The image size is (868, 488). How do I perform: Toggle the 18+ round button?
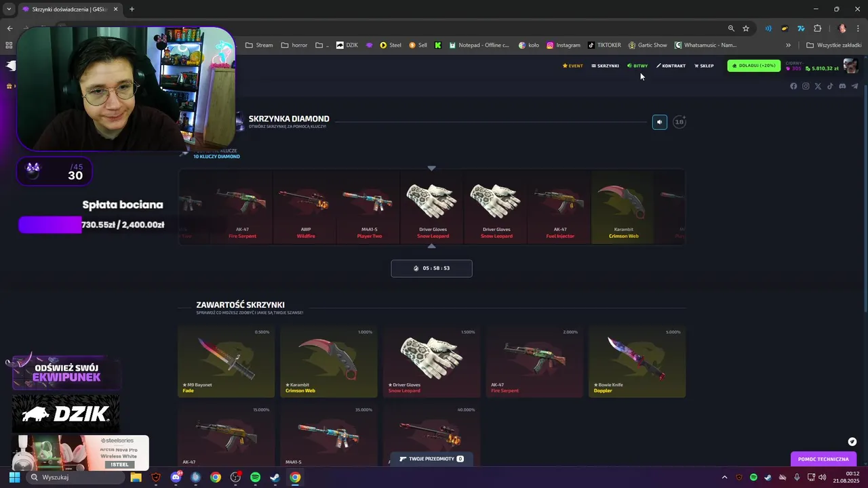679,122
